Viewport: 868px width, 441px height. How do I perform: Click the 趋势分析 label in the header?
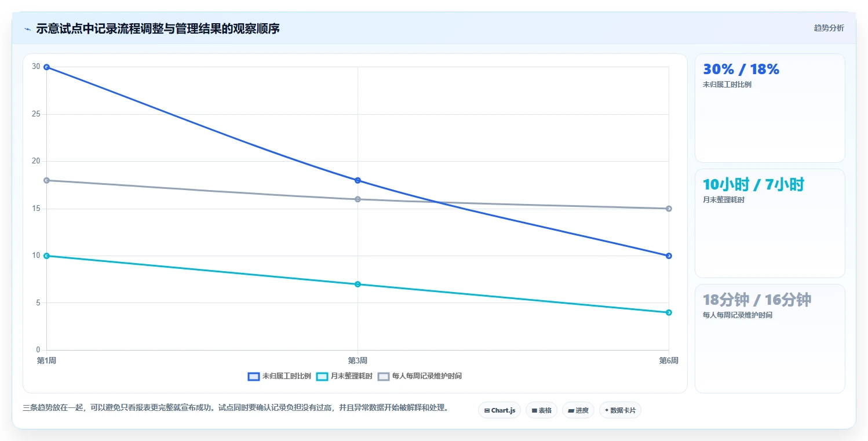point(829,28)
